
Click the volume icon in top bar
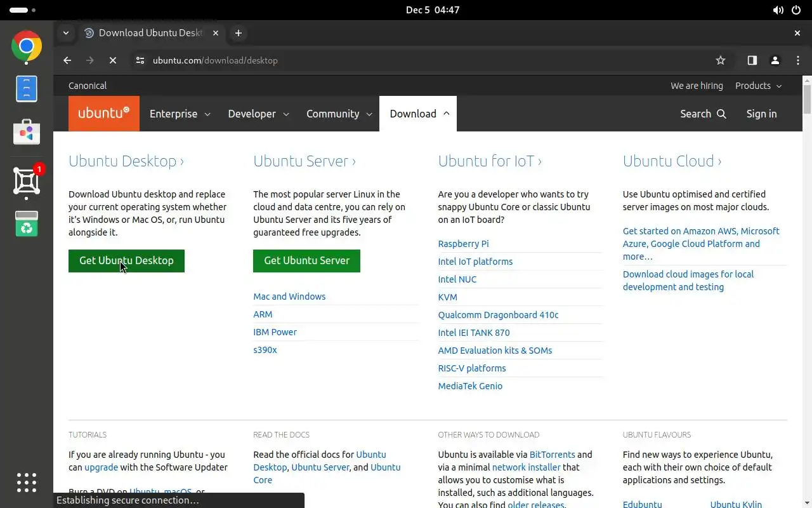pos(778,10)
